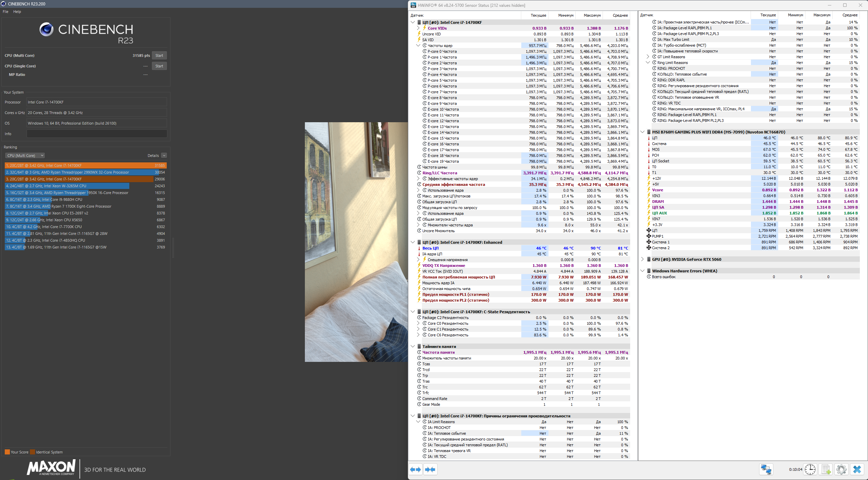Viewport: 868px width, 480px height.
Task: Expand the Core VIDs sensor group
Action: 418,28
